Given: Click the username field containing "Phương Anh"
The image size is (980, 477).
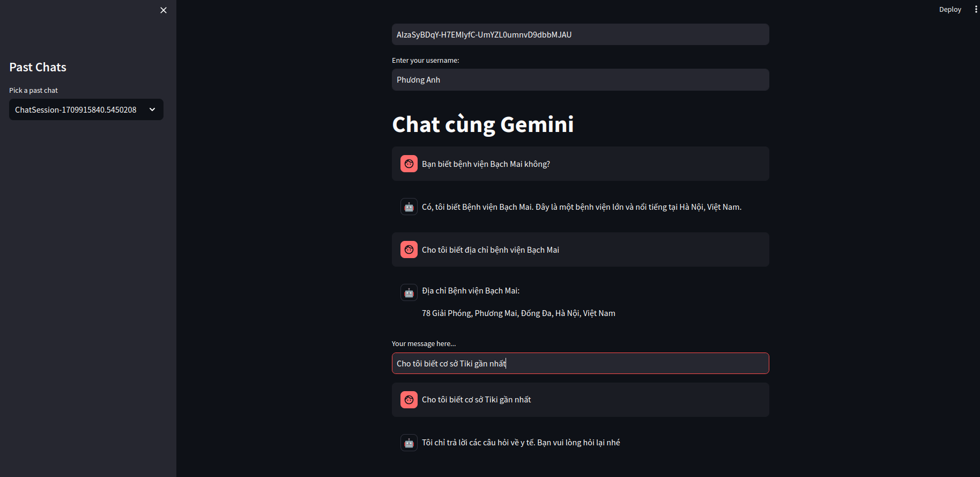Looking at the screenshot, I should point(580,79).
